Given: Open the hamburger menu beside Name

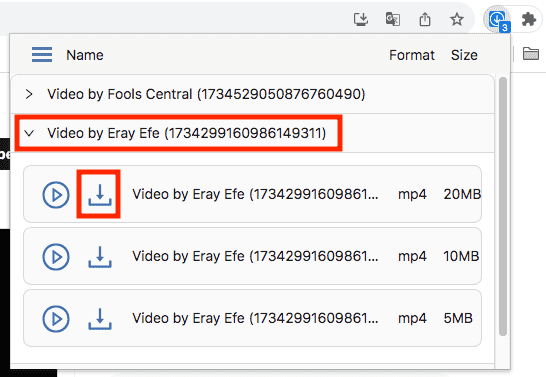Looking at the screenshot, I should pos(42,55).
